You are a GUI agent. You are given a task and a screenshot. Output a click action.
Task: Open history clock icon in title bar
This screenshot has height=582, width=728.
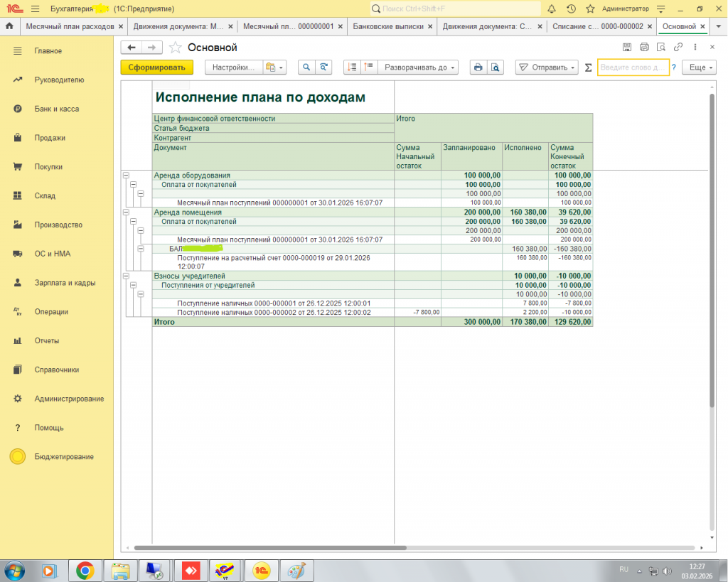coord(571,9)
